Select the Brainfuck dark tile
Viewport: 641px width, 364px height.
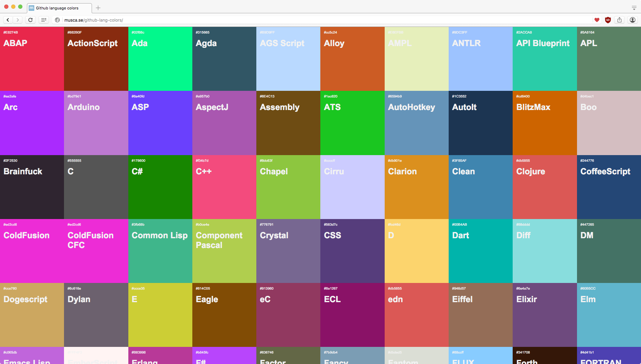[x=32, y=187]
